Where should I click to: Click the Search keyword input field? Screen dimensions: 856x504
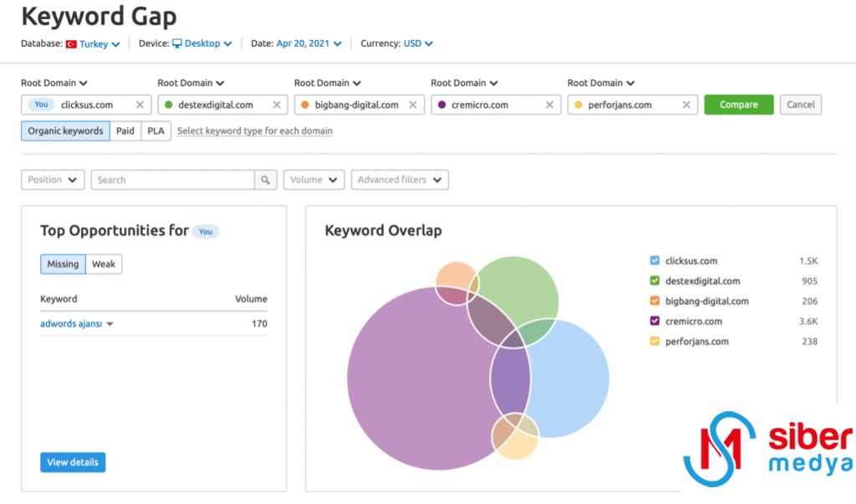172,180
